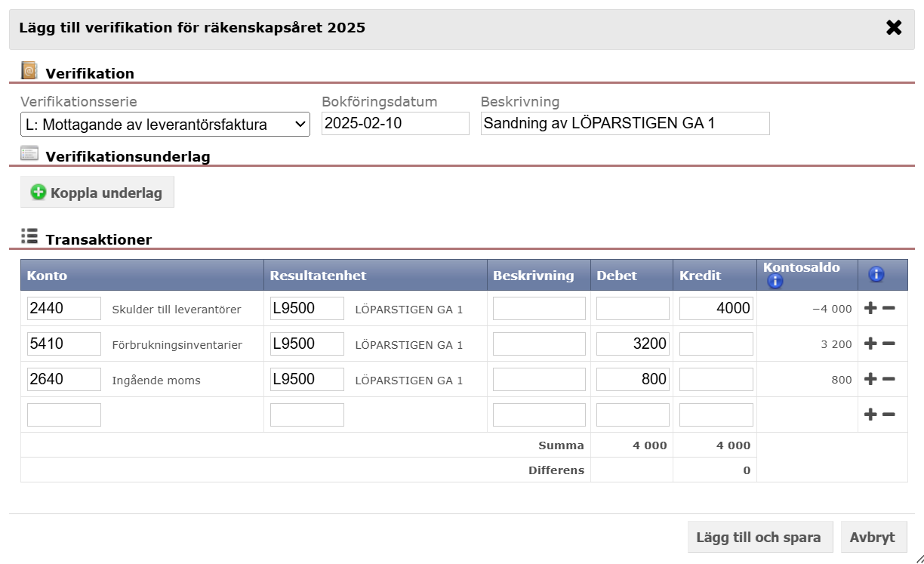Click the Kredit field containing 4000

click(716, 308)
